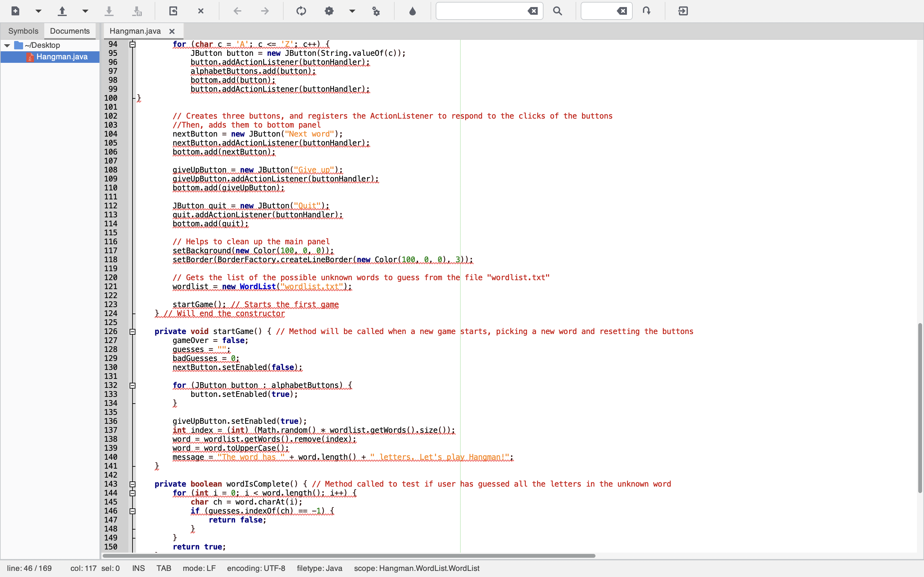Click the New file toolbar icon
924x577 pixels.
point(15,11)
